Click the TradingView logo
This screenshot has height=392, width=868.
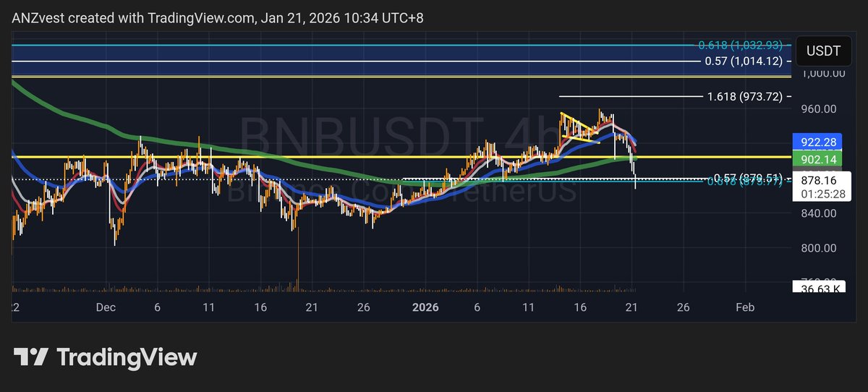[x=105, y=357]
